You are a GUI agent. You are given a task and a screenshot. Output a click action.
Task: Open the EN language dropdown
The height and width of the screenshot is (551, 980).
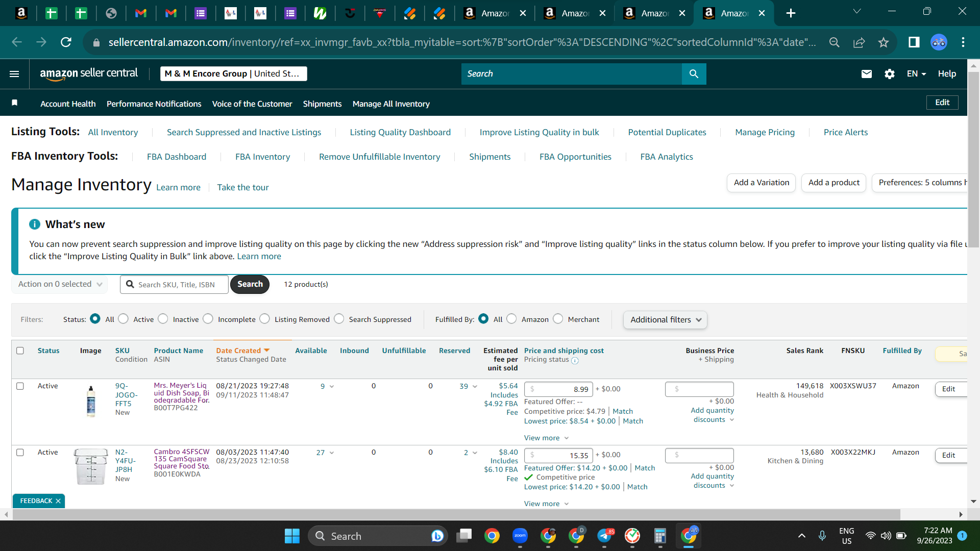tap(916, 74)
